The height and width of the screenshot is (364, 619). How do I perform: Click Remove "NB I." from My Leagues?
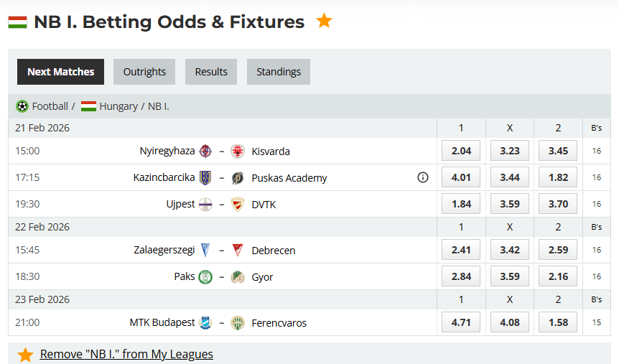(126, 354)
